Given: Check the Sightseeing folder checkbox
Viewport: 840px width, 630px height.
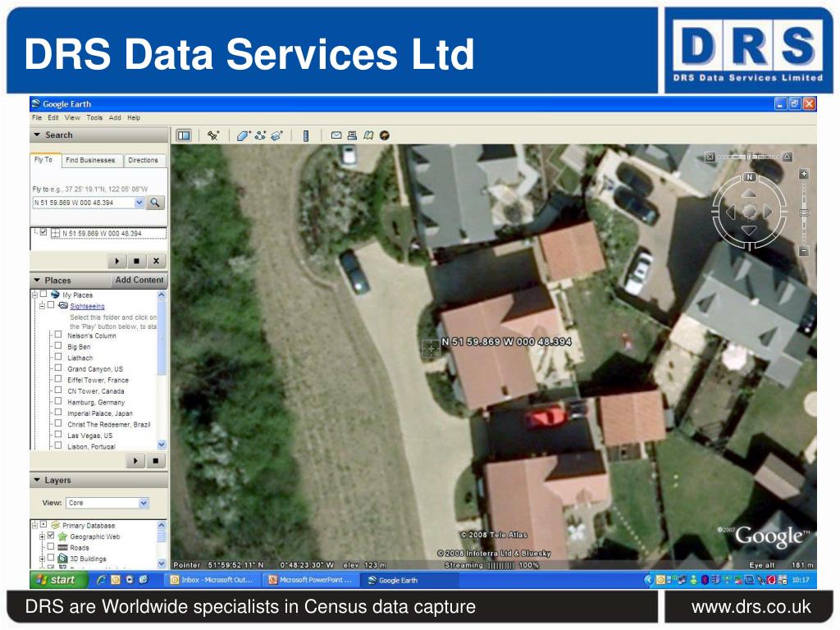Looking at the screenshot, I should (x=51, y=305).
